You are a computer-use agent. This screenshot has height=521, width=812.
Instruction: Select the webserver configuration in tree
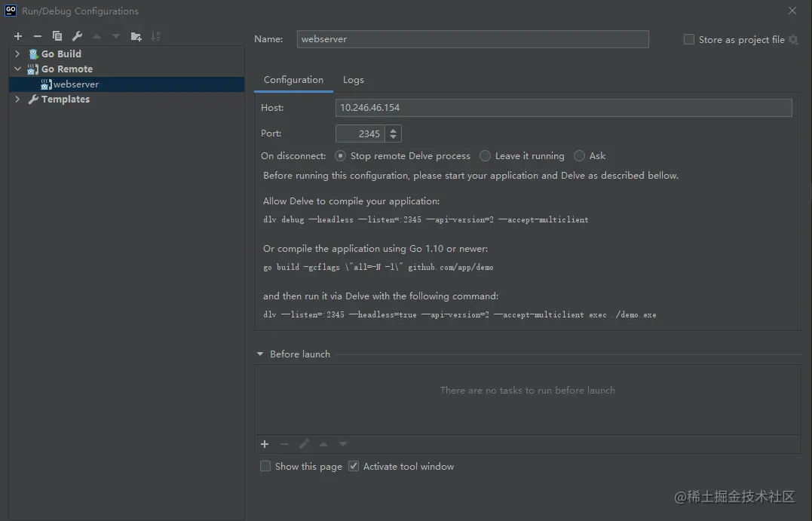pos(75,84)
